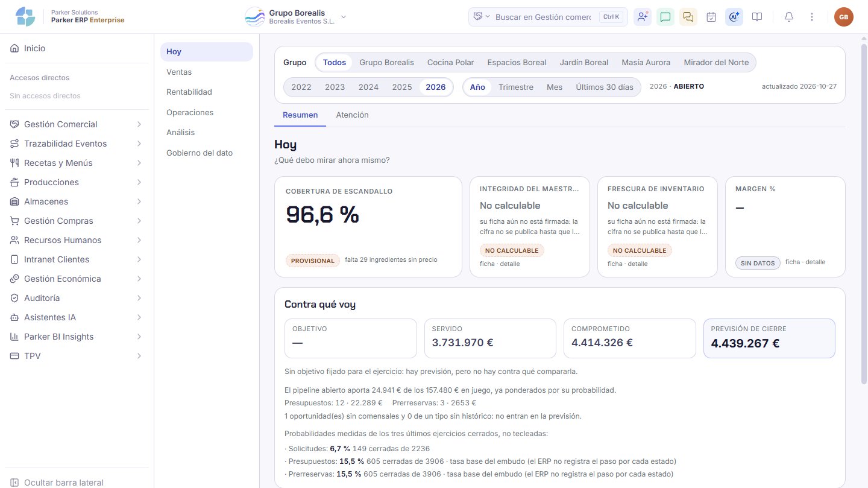The image size is (868, 488).
Task: Expand the Gestión Económica menu
Action: tap(77, 279)
